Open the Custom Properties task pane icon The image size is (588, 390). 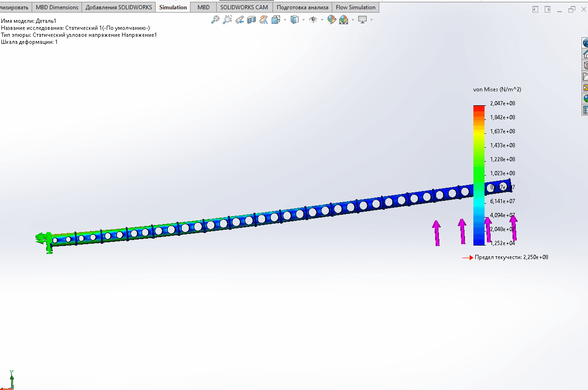pos(585,110)
